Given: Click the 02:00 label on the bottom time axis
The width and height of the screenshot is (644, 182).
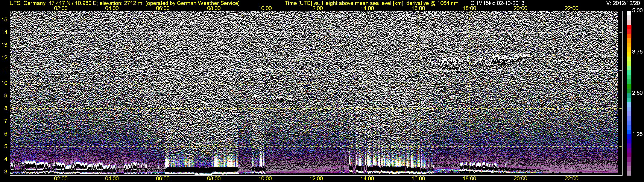Looking at the screenshot, I should click(x=61, y=179).
